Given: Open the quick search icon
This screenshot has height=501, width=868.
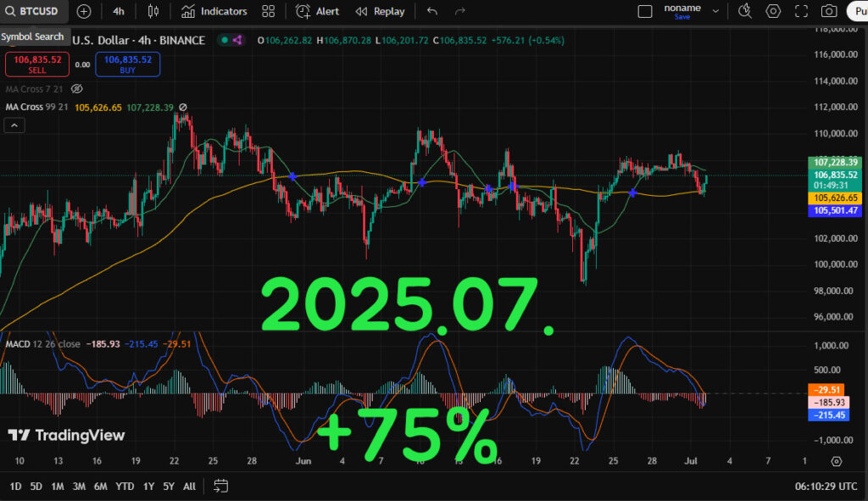Looking at the screenshot, I should (x=745, y=11).
